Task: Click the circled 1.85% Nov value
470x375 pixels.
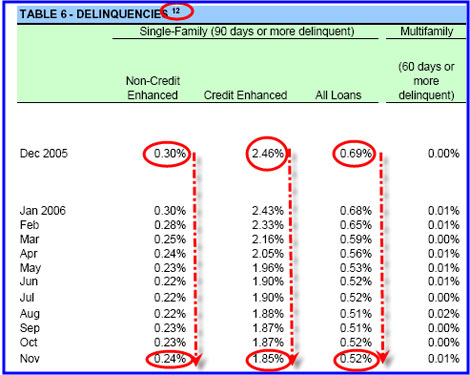Action: click(268, 359)
